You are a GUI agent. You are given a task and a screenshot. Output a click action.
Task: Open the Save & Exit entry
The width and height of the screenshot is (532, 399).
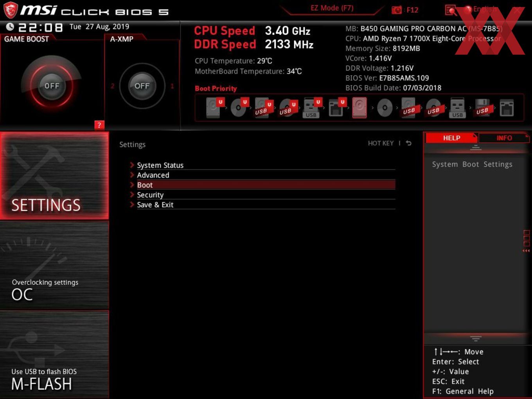click(x=262, y=205)
